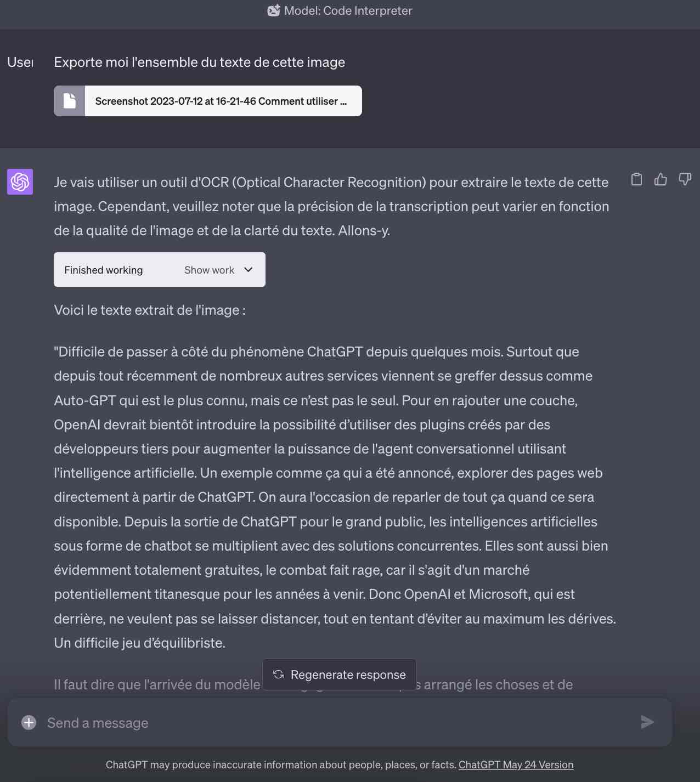Click the Show work chevron arrow

248,269
